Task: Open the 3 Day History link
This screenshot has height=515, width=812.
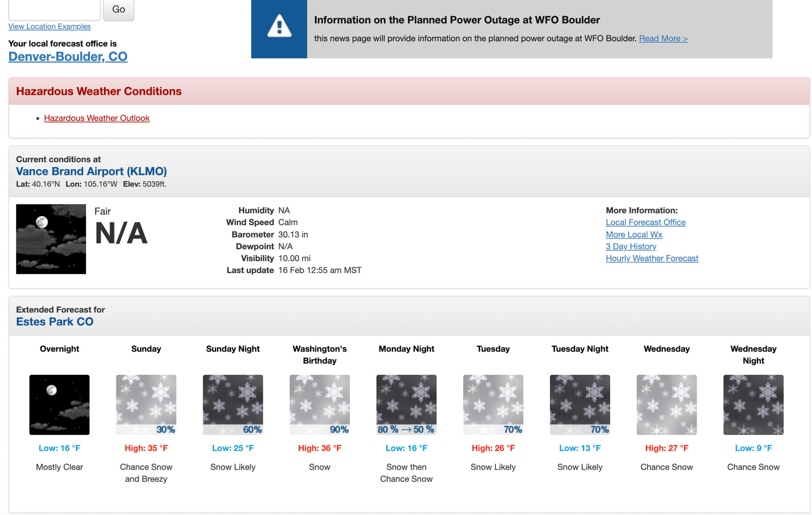Action: (631, 247)
